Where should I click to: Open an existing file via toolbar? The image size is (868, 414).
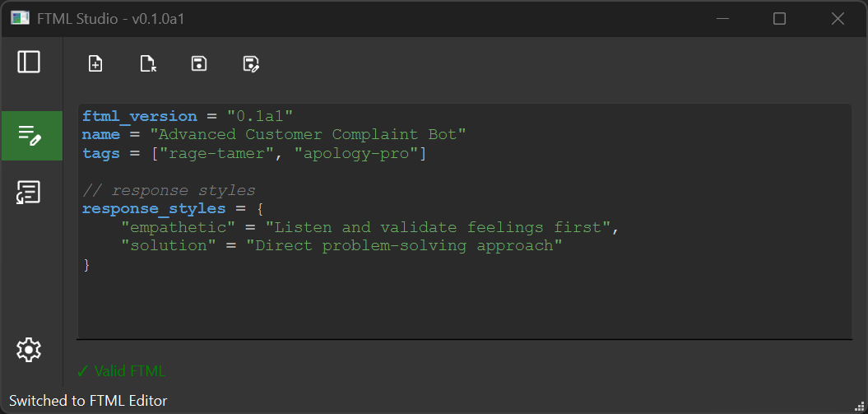(148, 64)
